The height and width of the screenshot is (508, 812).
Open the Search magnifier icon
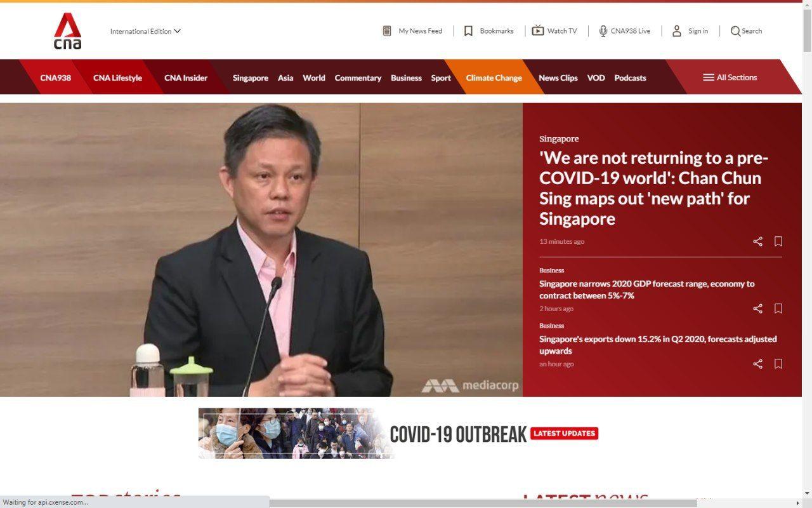click(x=735, y=31)
